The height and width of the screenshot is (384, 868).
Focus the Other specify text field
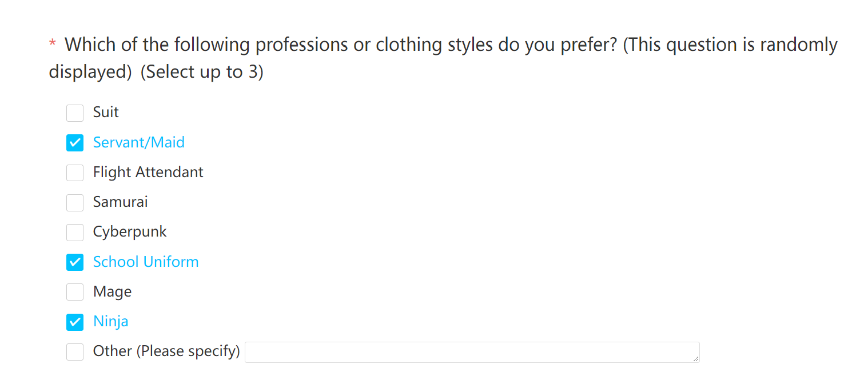(x=472, y=352)
